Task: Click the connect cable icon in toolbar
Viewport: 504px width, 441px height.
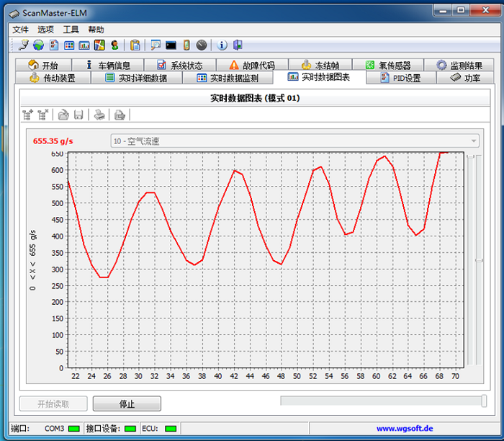Action: pyautogui.click(x=23, y=45)
